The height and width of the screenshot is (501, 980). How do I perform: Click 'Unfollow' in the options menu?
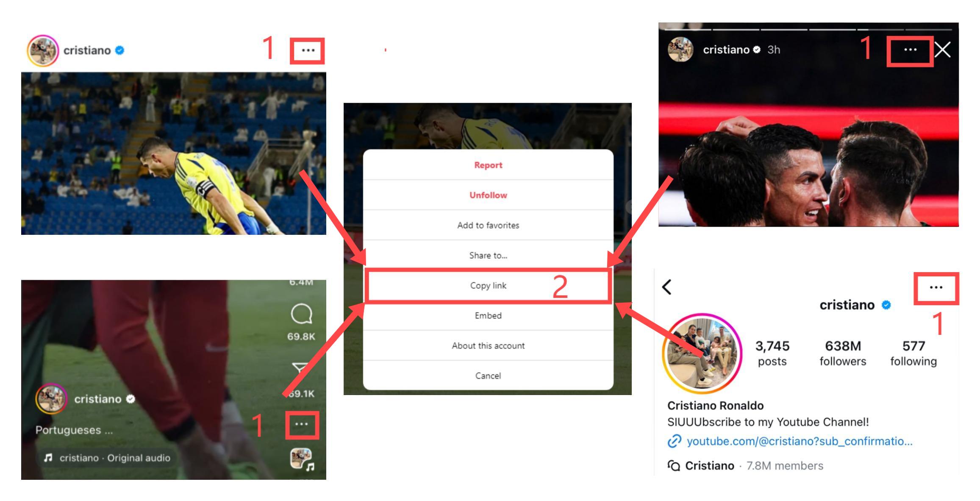[487, 195]
